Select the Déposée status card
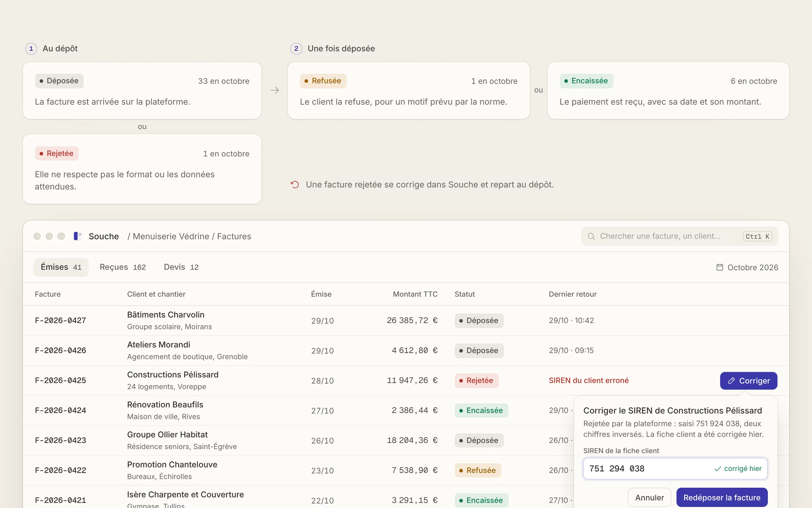 142,90
